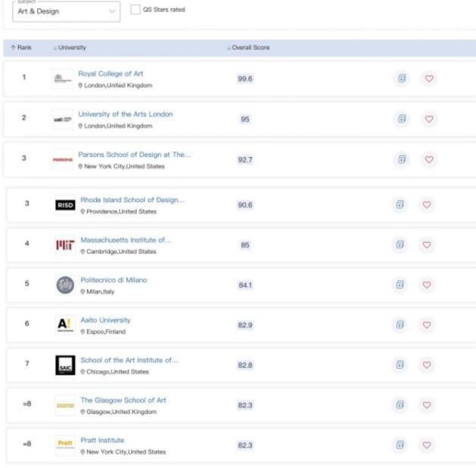Click the MIT logo thumbnail
Image resolution: width=476 pixels, height=468 pixels.
65,245
